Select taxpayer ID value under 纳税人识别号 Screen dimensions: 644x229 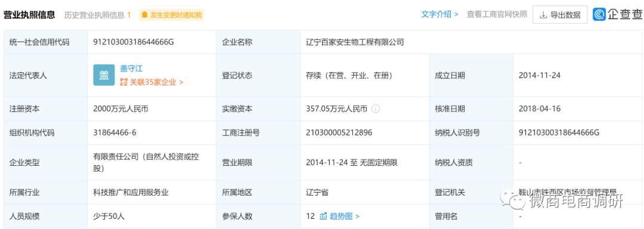point(559,133)
